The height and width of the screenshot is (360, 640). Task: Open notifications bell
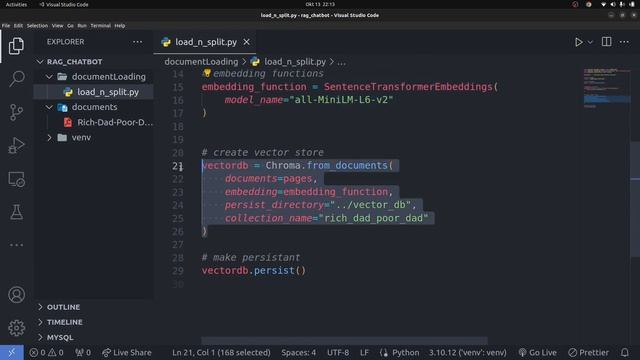pyautogui.click(x=624, y=352)
